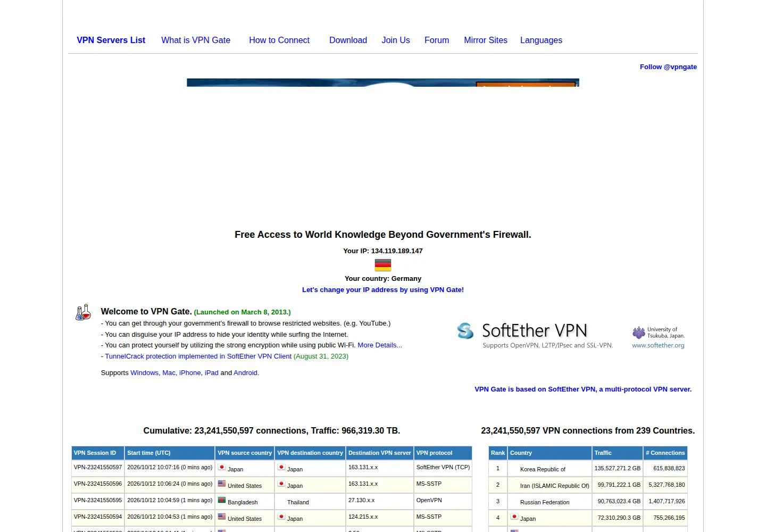Click the 5,327,768,180 connections value
Viewport: 766px width, 532px height.
pos(667,485)
